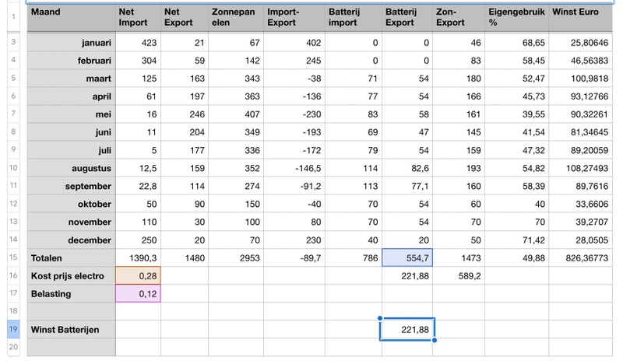The width and height of the screenshot is (623, 364).
Task: Select the 826,36773 total Winst Euro cell
Action: point(585,257)
